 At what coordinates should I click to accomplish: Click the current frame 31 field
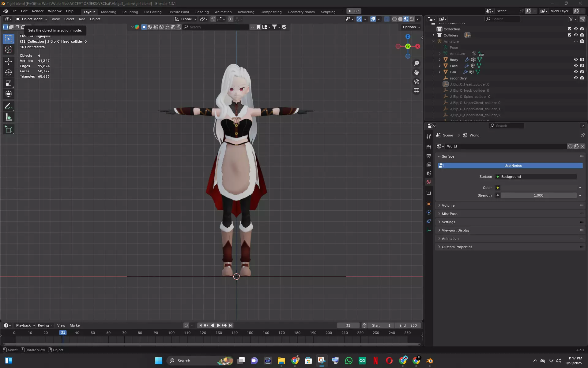tap(348, 325)
